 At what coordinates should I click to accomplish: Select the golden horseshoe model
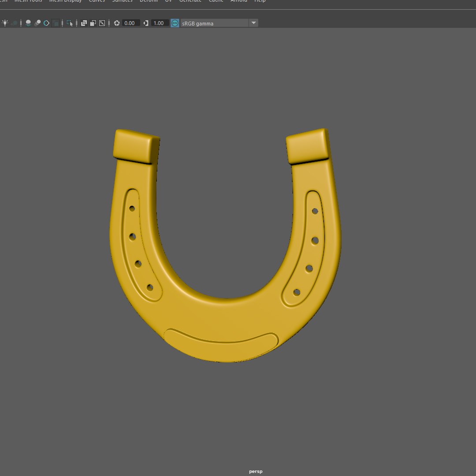click(x=226, y=322)
